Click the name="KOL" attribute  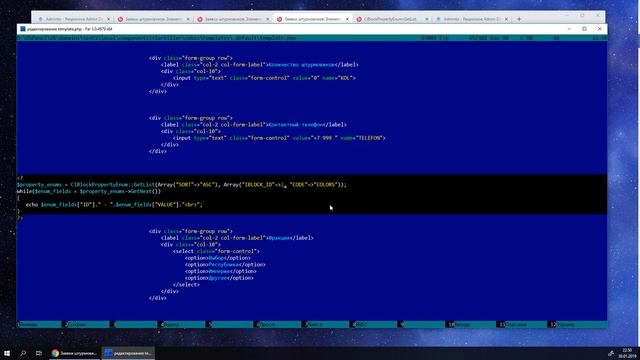tap(338, 78)
